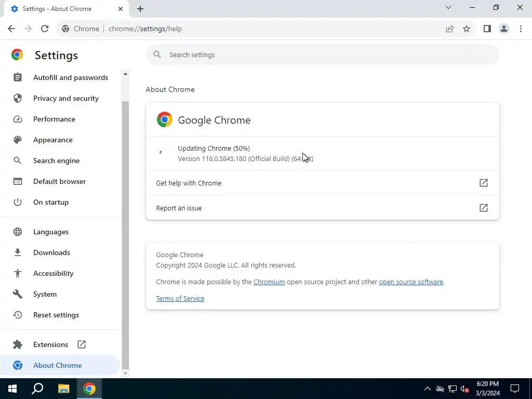Click the Performance gauge icon
532x399 pixels.
18,119
